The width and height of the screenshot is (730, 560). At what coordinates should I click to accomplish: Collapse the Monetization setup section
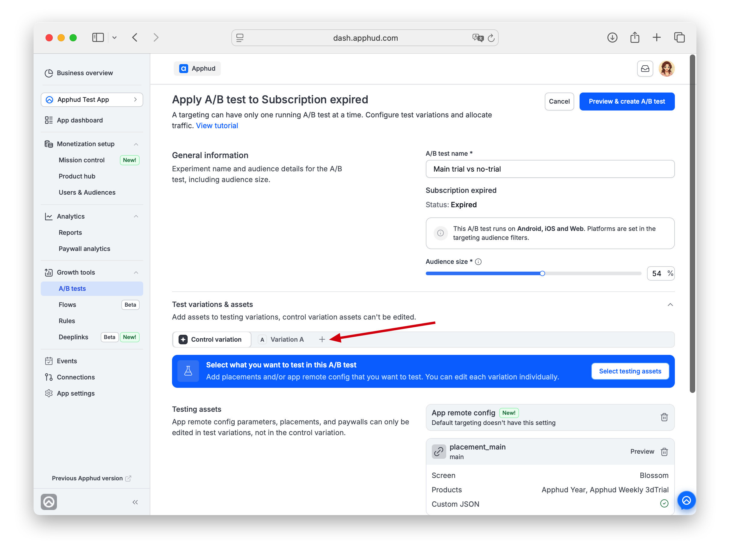[136, 144]
